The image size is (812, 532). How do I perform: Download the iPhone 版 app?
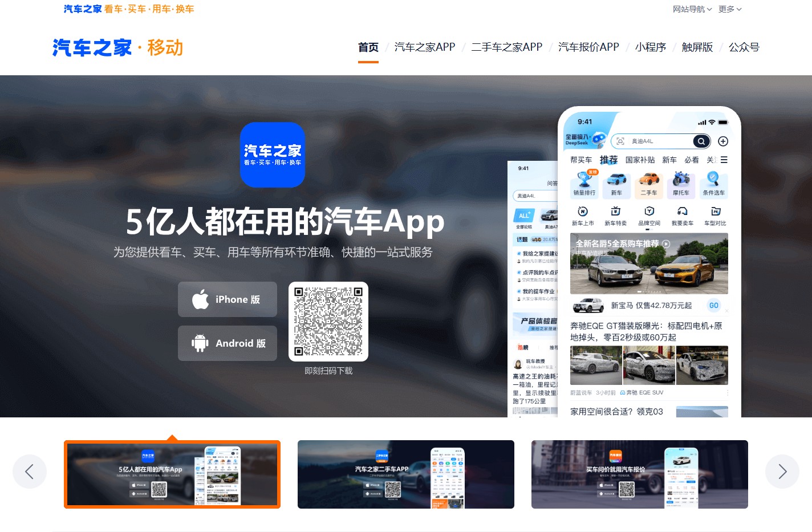point(228,299)
